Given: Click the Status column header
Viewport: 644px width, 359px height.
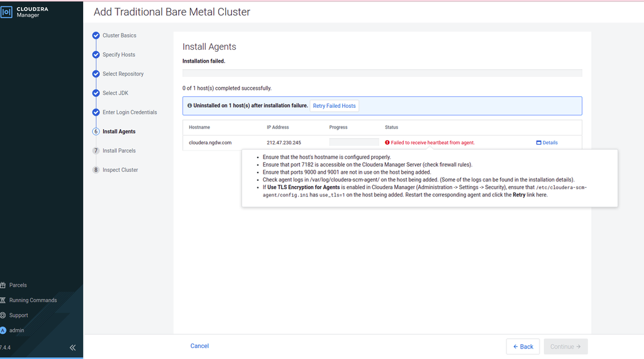Looking at the screenshot, I should pos(392,127).
